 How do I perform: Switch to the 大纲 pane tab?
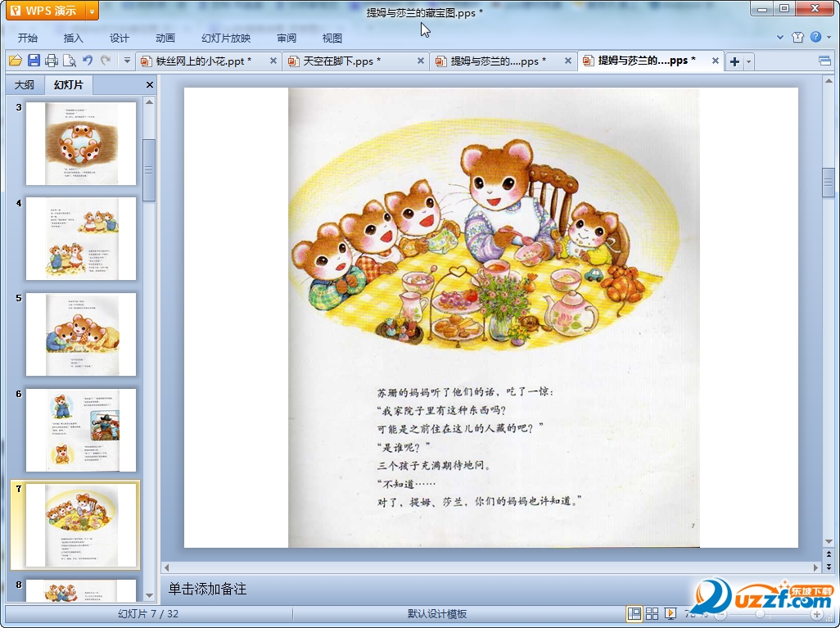[25, 84]
